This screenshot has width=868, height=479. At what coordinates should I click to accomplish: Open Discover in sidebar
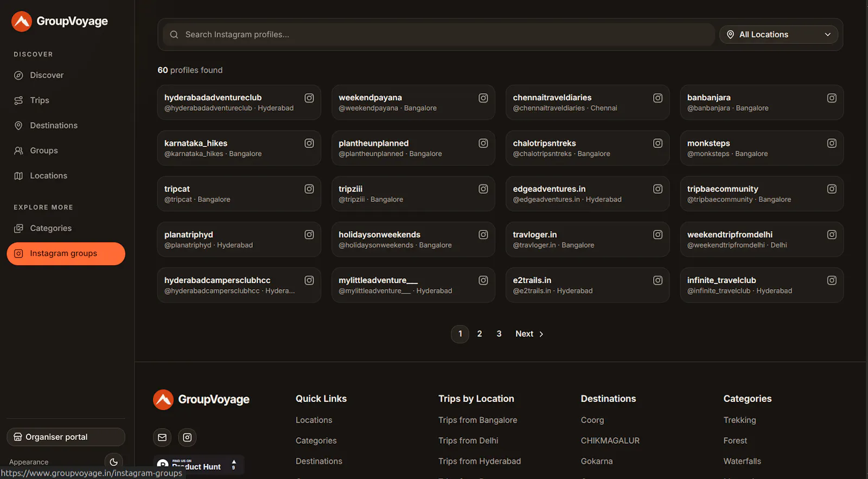(x=66, y=75)
